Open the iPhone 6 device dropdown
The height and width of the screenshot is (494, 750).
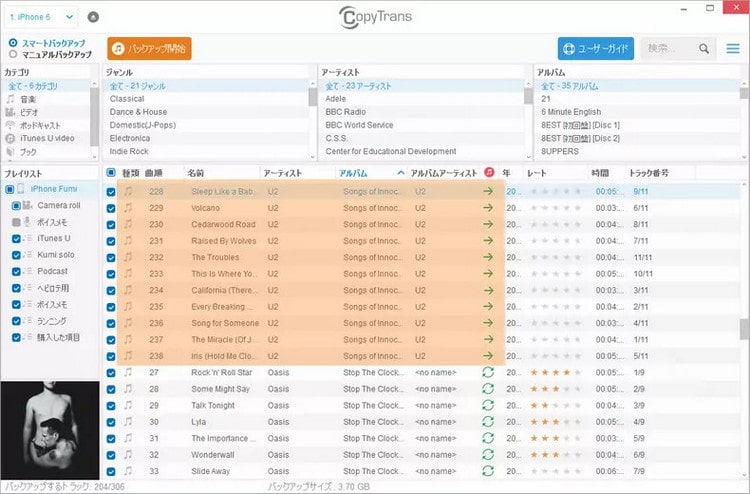coord(41,17)
